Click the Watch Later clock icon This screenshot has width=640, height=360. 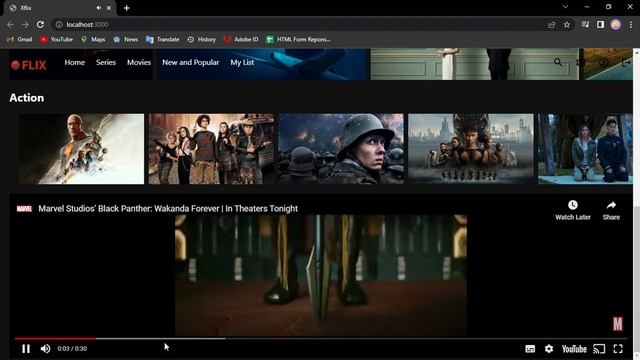click(573, 205)
